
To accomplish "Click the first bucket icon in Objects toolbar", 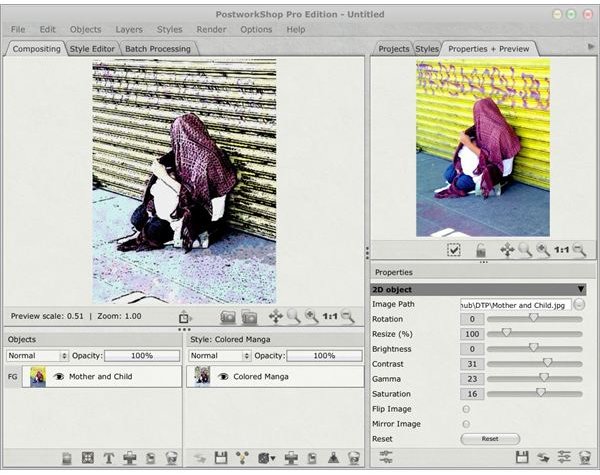I will click(x=67, y=458).
